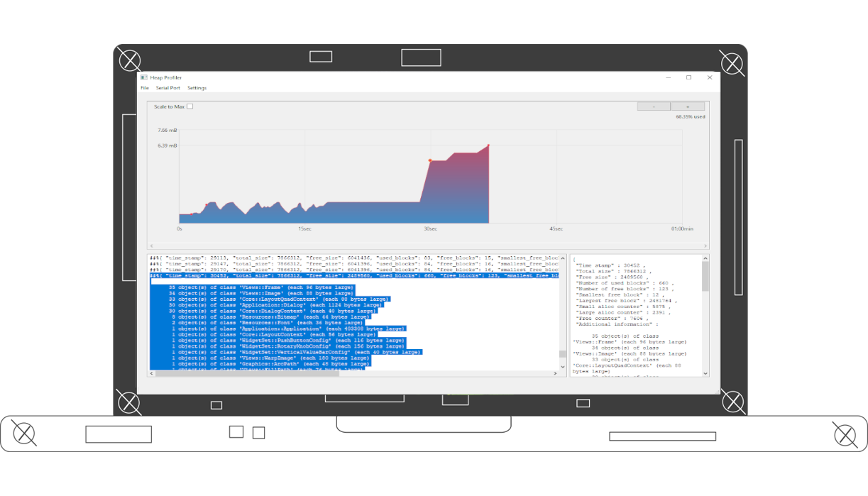
Task: Click the peak data point on graph
Action: [x=488, y=145]
